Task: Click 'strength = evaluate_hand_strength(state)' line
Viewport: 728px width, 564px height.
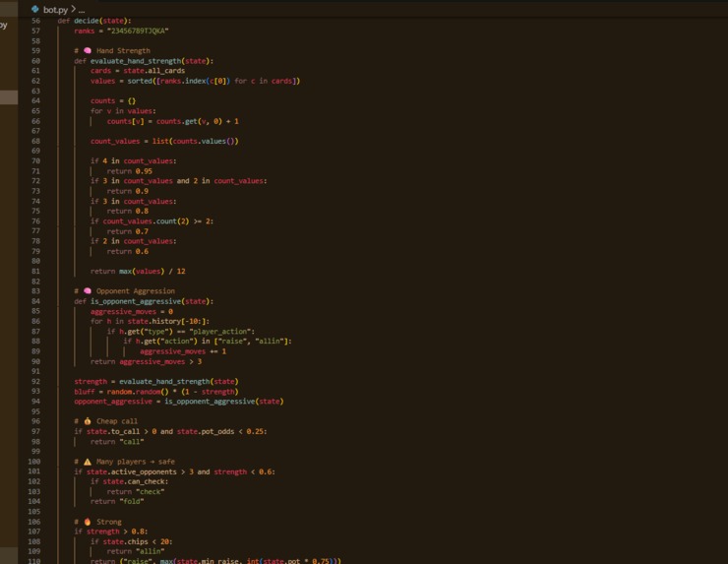Action: [156, 382]
